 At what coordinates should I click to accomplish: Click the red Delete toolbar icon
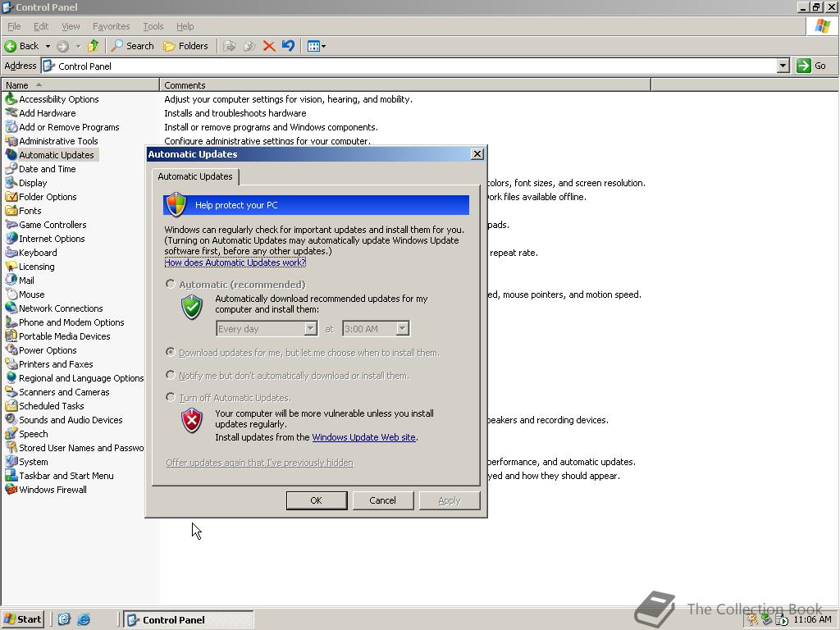269,46
